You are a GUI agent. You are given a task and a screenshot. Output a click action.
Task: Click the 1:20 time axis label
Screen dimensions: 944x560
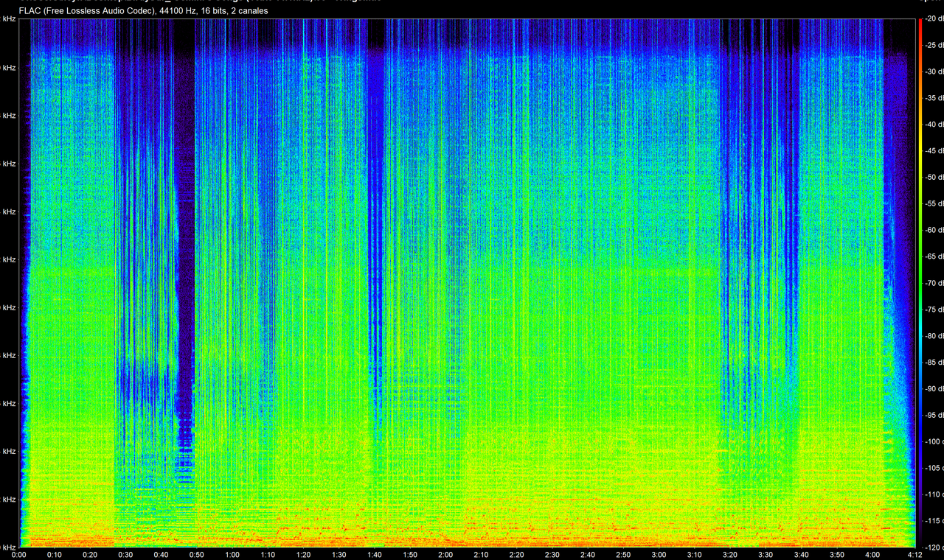point(303,554)
